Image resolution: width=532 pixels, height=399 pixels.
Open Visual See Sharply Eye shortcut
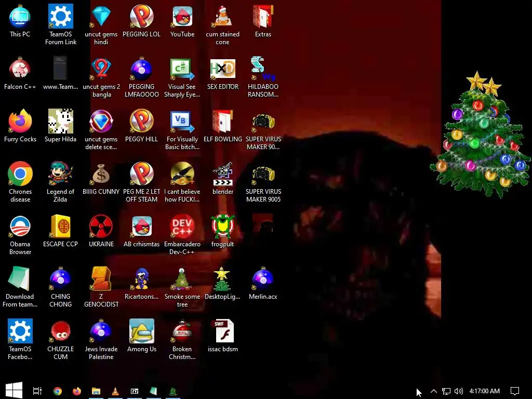[x=182, y=77]
